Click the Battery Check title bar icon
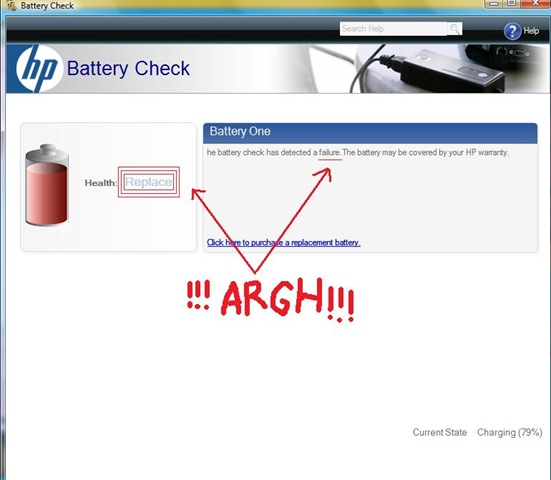 tap(12, 5)
